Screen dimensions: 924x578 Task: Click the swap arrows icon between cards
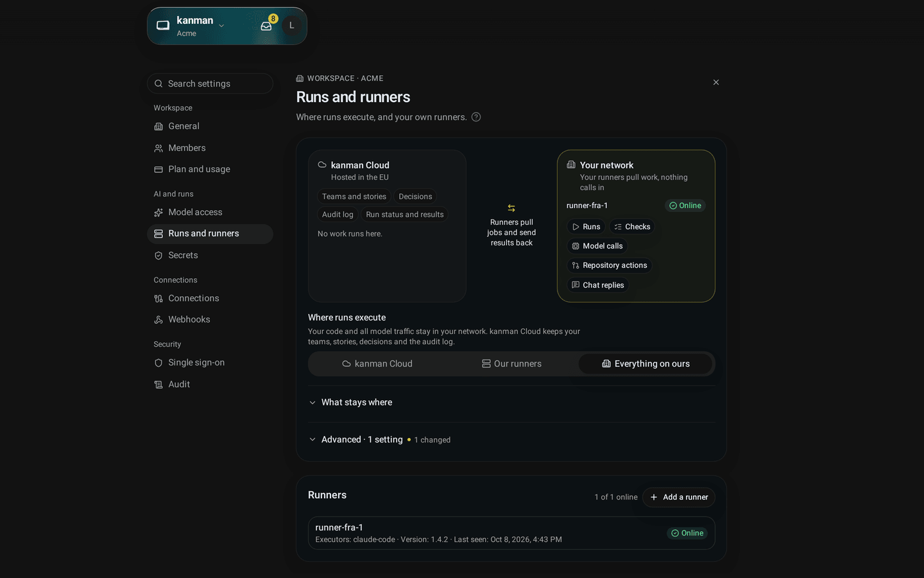click(x=511, y=208)
